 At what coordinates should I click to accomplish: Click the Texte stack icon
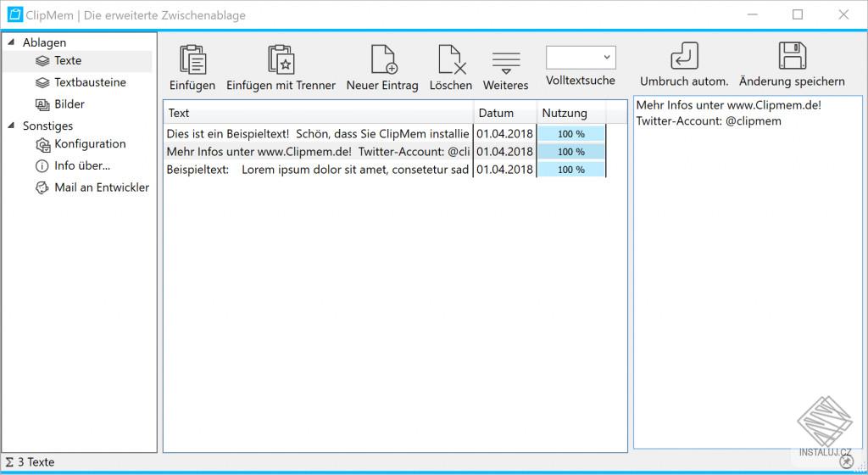pyautogui.click(x=42, y=61)
